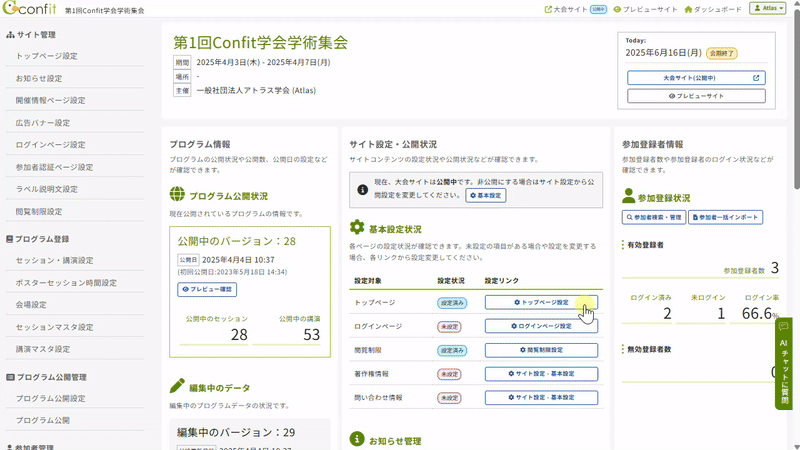This screenshot has width=800, height=450.
Task: Click サイト設定・基本設定 button in 著作権情報 row
Action: pos(541,373)
